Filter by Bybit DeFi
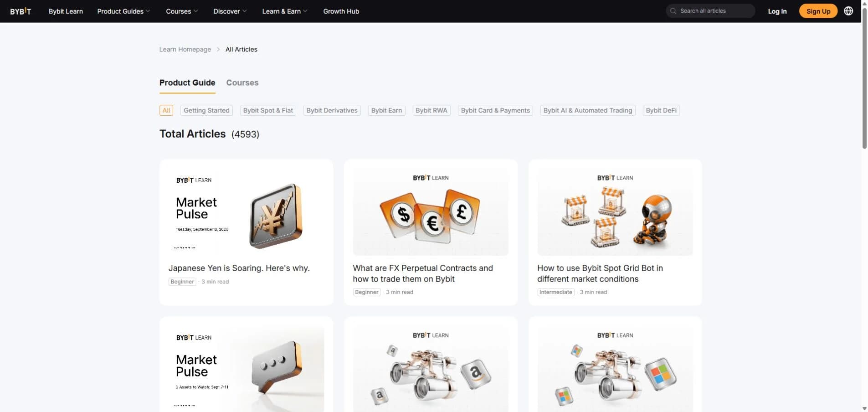This screenshot has height=412, width=868. pos(661,110)
